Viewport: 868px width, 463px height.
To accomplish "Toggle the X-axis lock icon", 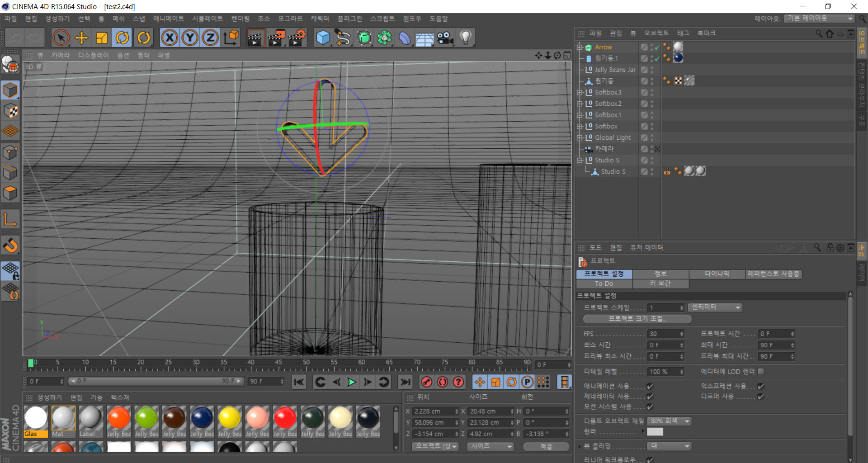I will point(170,38).
